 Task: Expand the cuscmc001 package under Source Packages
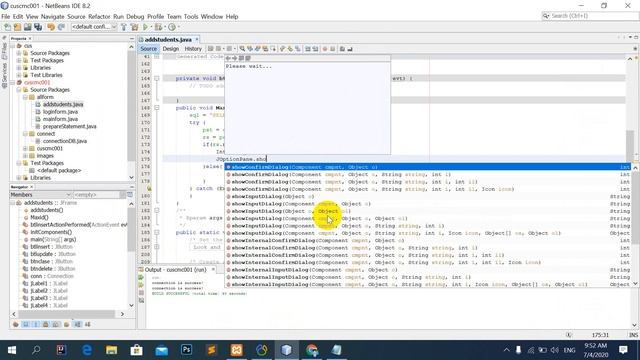25,149
